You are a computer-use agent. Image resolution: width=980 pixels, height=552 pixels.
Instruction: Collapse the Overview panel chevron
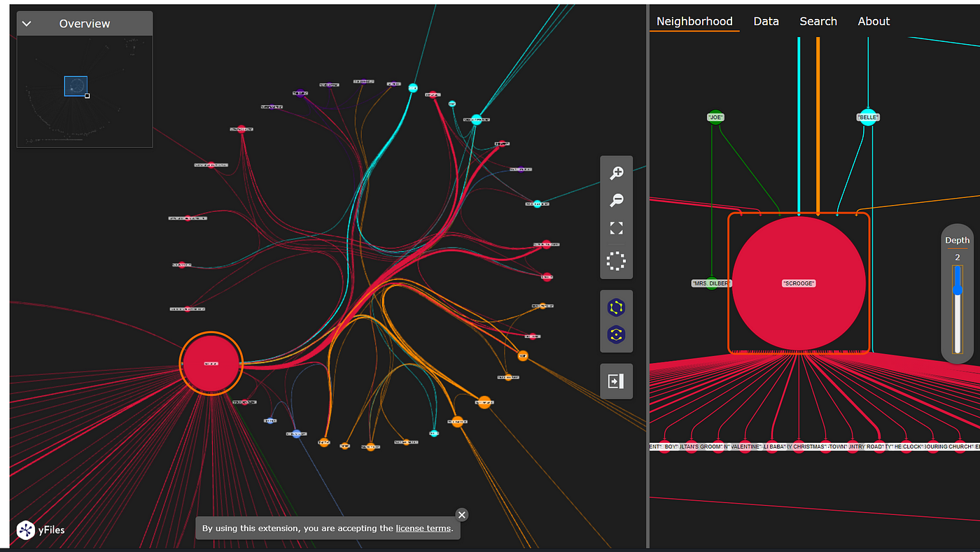tap(27, 24)
